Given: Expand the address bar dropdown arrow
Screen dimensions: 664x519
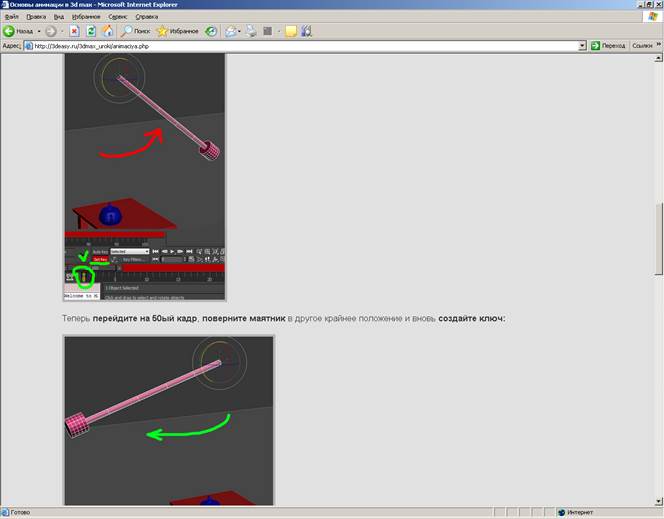Looking at the screenshot, I should pyautogui.click(x=582, y=46).
